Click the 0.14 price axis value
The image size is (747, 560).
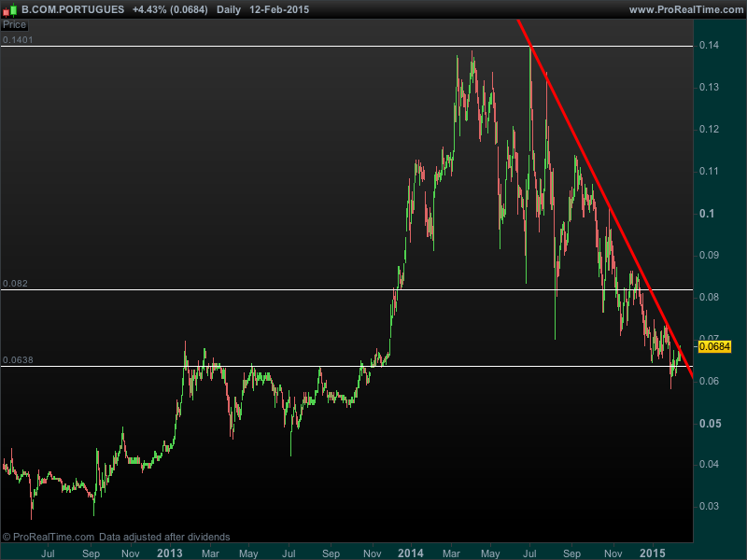pyautogui.click(x=709, y=45)
